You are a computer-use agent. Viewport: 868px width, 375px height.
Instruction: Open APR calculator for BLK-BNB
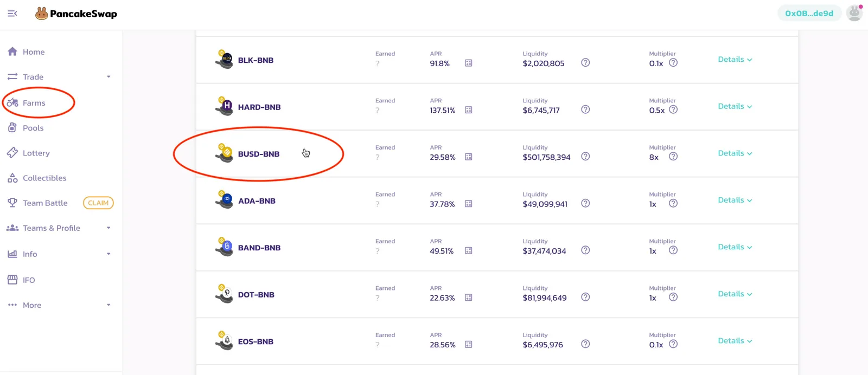tap(469, 63)
